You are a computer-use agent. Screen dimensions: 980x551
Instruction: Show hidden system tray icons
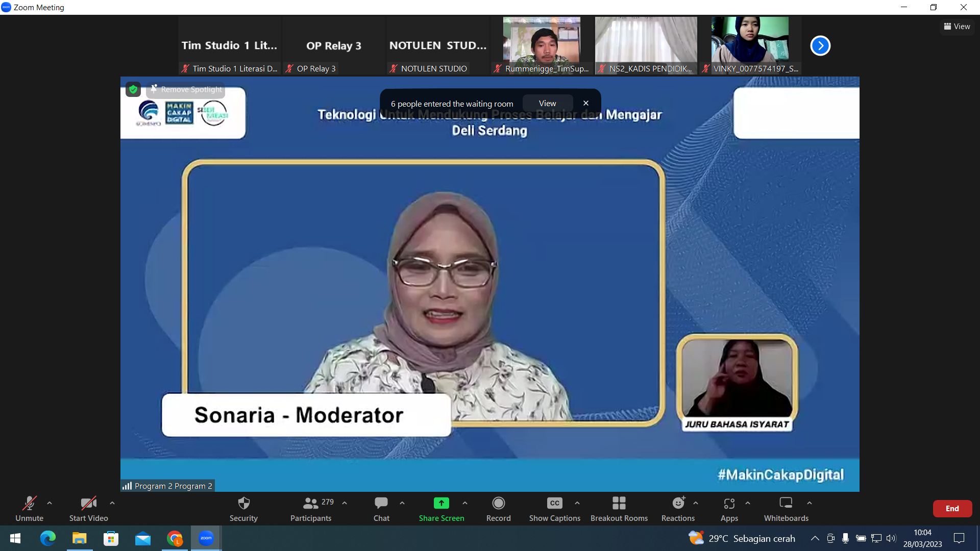(815, 538)
